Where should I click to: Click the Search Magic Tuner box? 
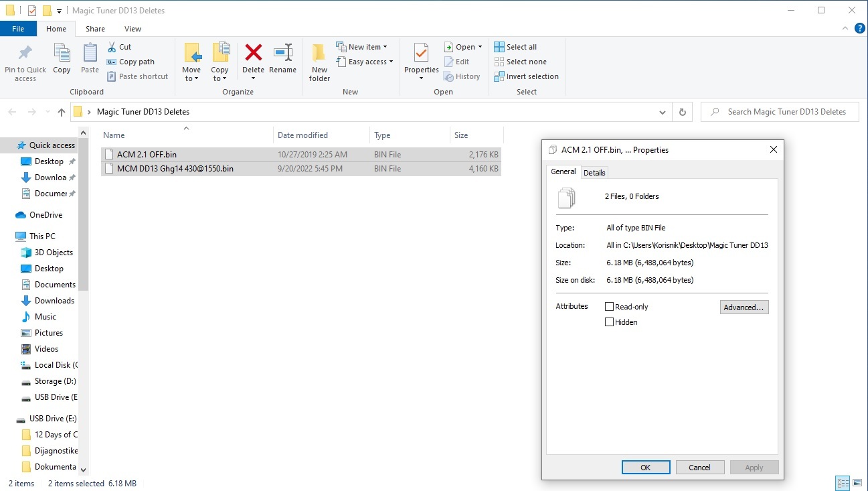780,112
